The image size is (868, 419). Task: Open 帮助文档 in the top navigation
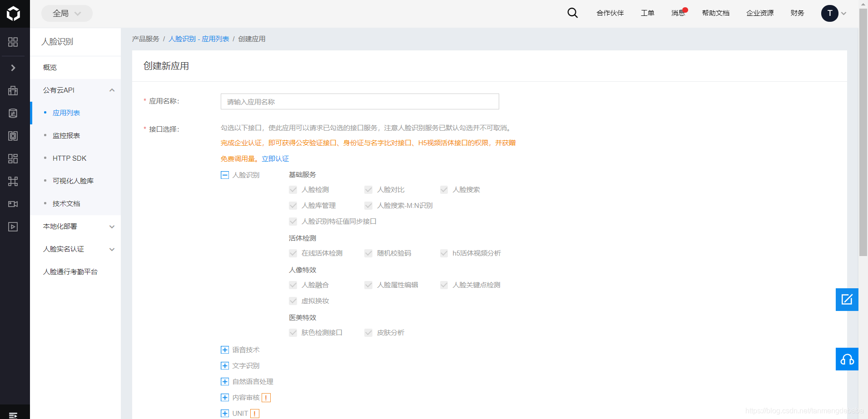(x=715, y=13)
